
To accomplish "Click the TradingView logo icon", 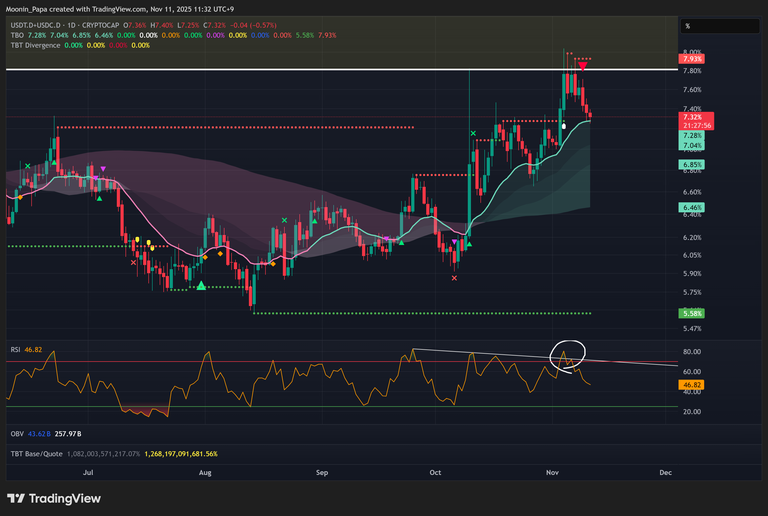I will point(16,498).
